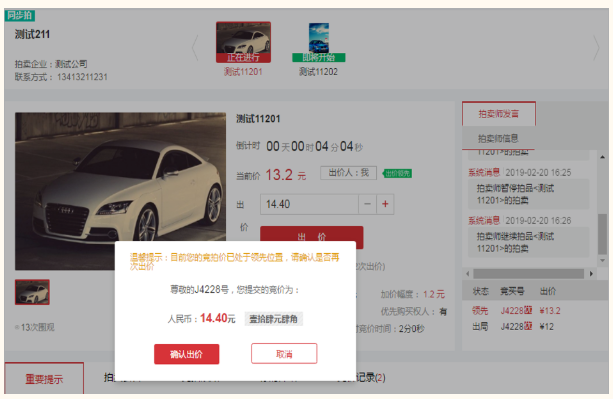Viewport: 613px width, 399px height.
Task: Click the 同步拍 green tag
Action: (x=20, y=16)
